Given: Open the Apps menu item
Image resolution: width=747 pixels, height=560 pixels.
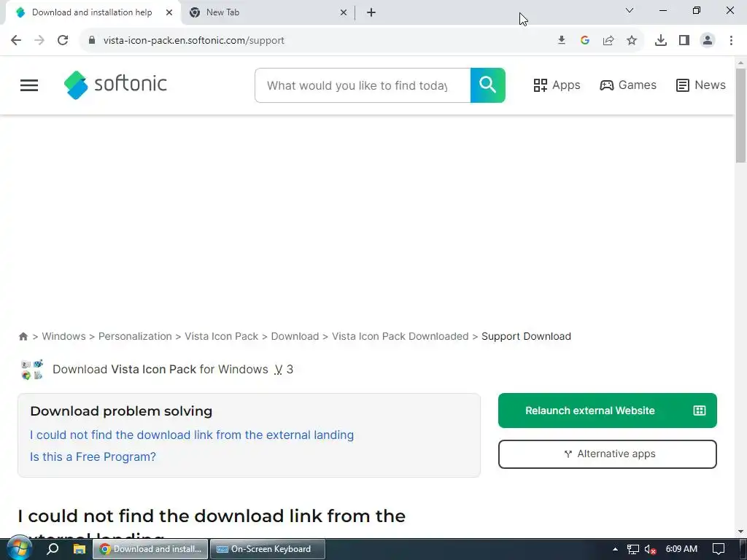Looking at the screenshot, I should tap(557, 85).
